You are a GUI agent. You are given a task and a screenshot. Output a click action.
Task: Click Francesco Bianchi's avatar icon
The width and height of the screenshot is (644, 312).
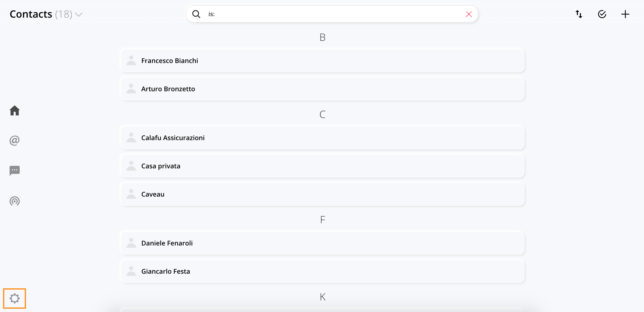131,60
